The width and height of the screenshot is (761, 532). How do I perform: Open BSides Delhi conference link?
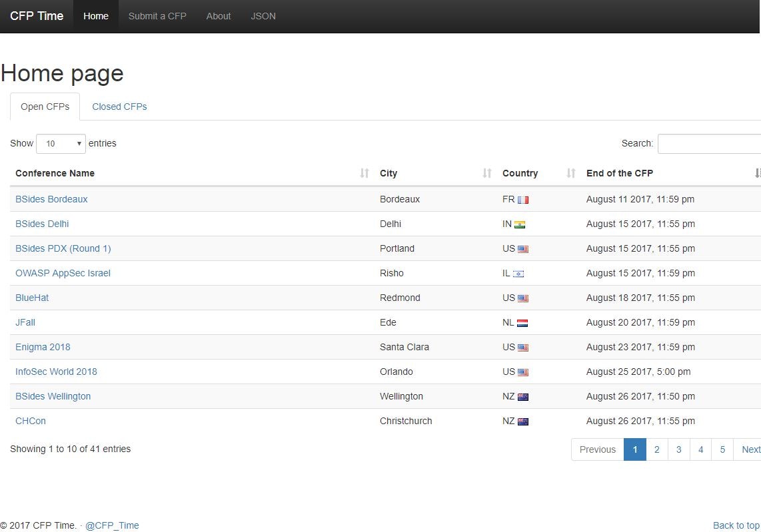coord(42,224)
